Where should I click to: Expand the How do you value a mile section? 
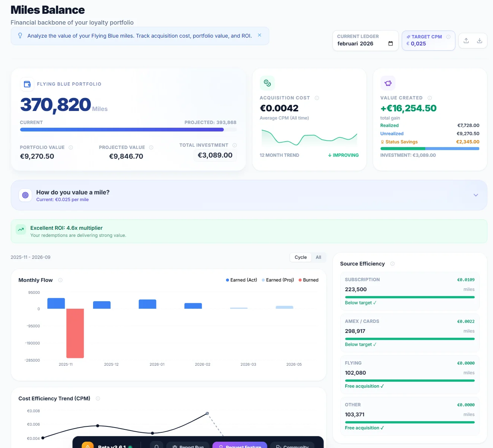[475, 195]
